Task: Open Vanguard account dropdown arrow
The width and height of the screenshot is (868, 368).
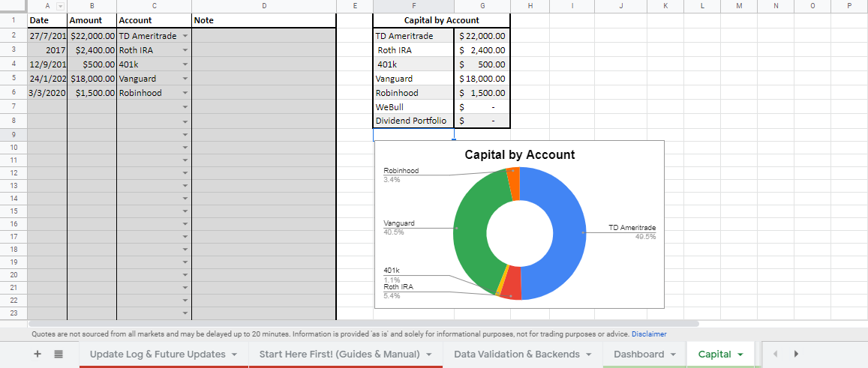Action: pos(185,79)
